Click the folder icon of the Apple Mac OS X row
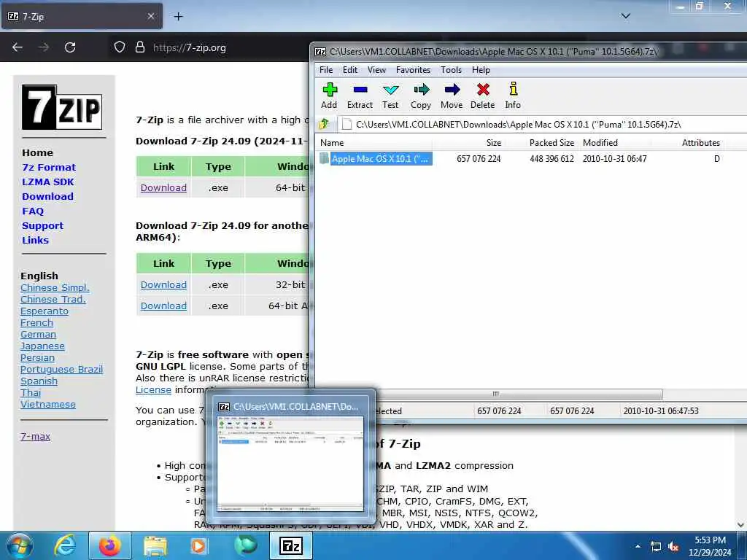This screenshot has height=560, width=747. pyautogui.click(x=325, y=158)
